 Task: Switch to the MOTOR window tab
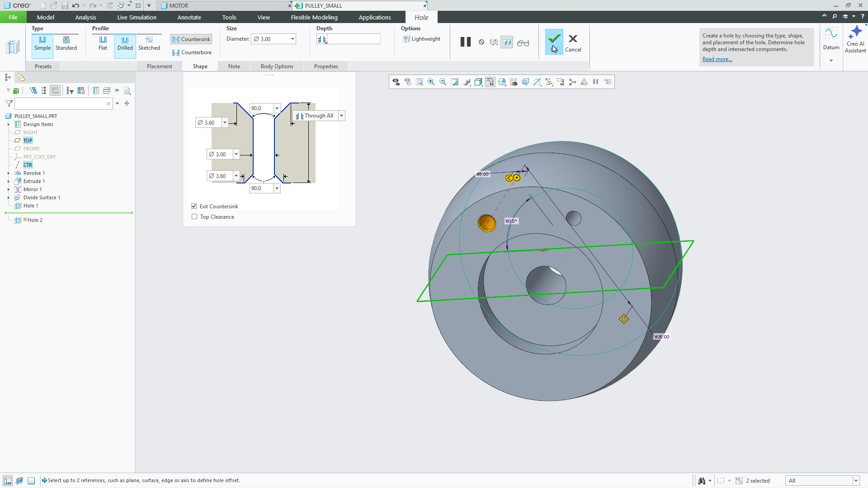coord(225,5)
